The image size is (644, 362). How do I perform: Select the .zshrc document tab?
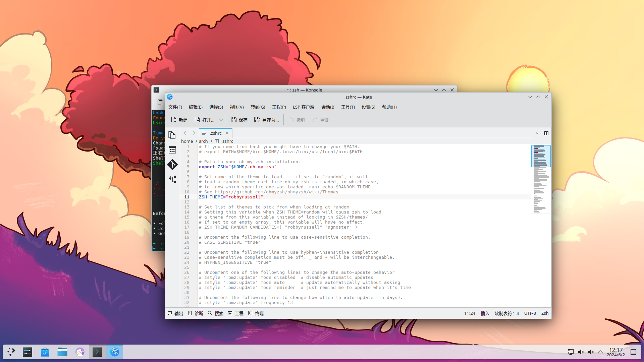215,133
